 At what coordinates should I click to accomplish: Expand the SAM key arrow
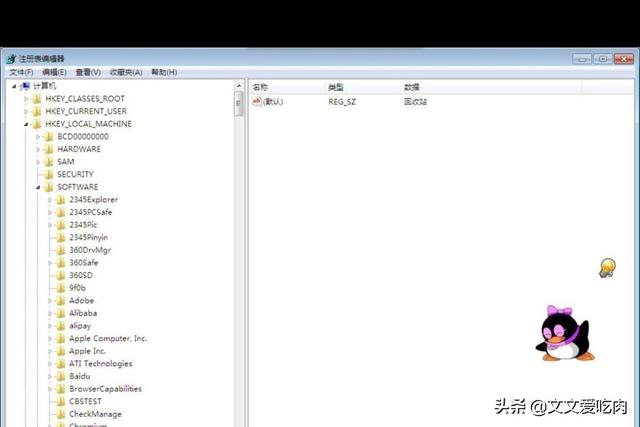[38, 162]
